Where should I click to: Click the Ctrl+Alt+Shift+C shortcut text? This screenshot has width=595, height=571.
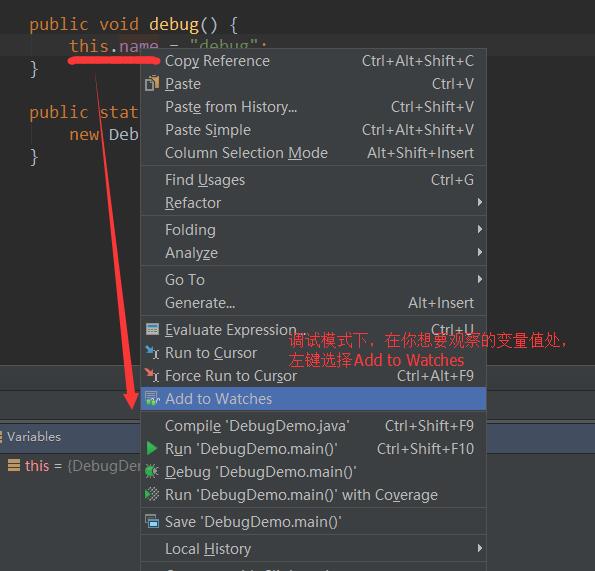417,61
